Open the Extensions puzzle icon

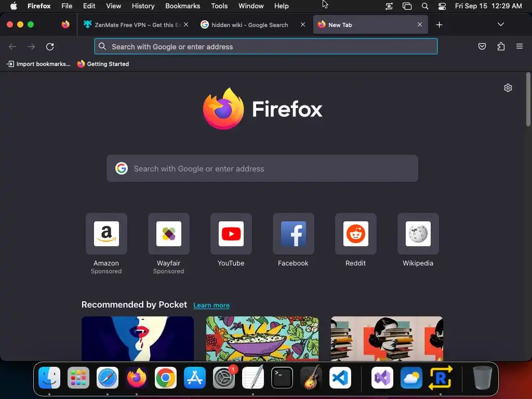tap(501, 46)
